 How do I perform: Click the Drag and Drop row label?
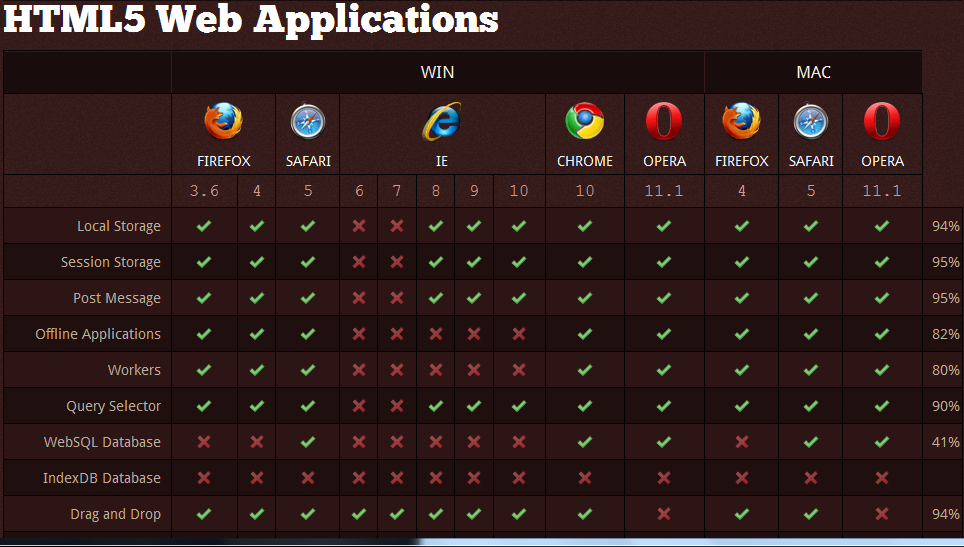pos(116,514)
